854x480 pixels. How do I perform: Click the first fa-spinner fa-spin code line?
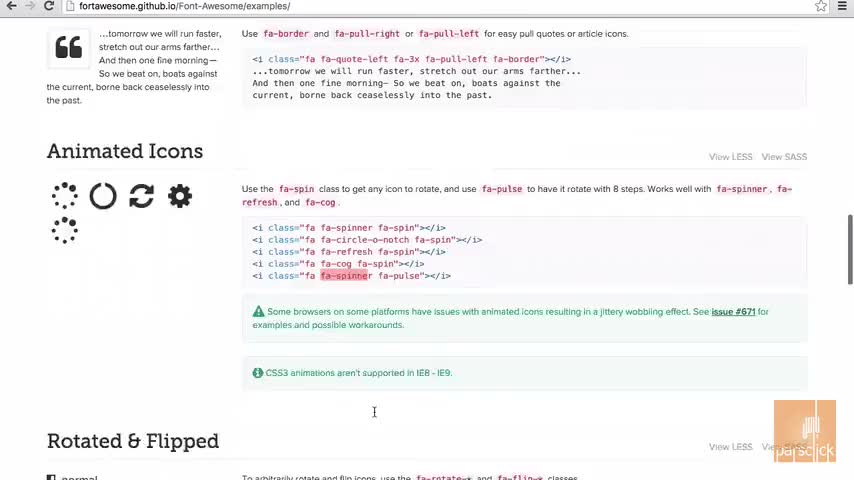(349, 228)
